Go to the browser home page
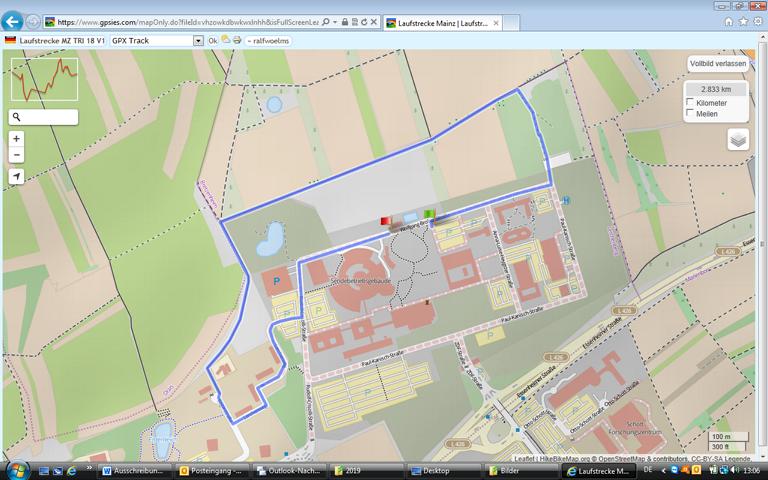This screenshot has height=480, width=768. (728, 21)
